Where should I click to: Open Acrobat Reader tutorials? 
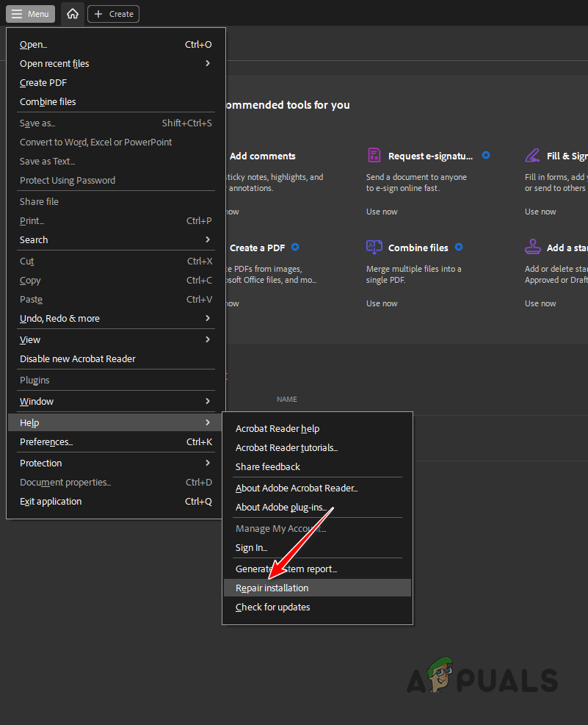tap(286, 447)
